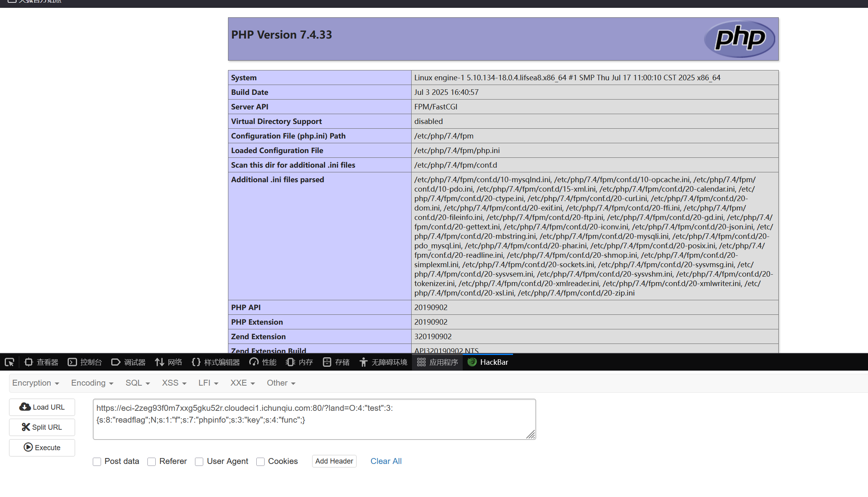Switch to the Application (应用程序) tab

[438, 362]
